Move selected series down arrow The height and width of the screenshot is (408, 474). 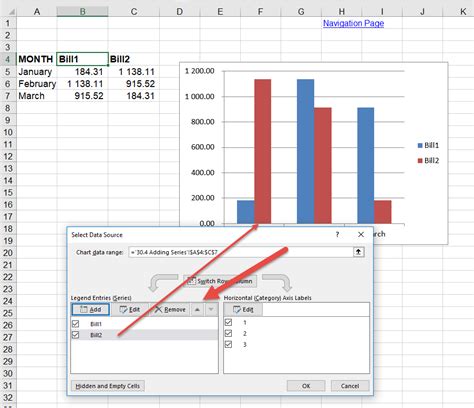(x=211, y=309)
